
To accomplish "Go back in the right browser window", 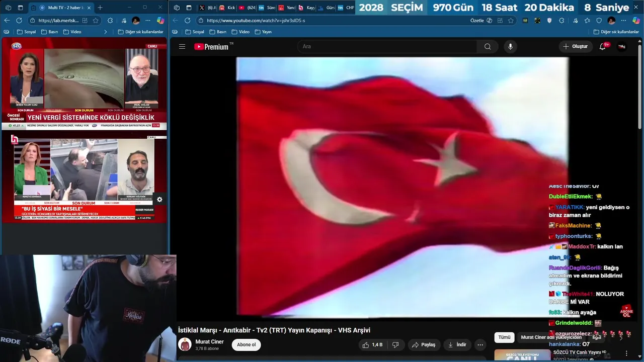I will [x=175, y=20].
